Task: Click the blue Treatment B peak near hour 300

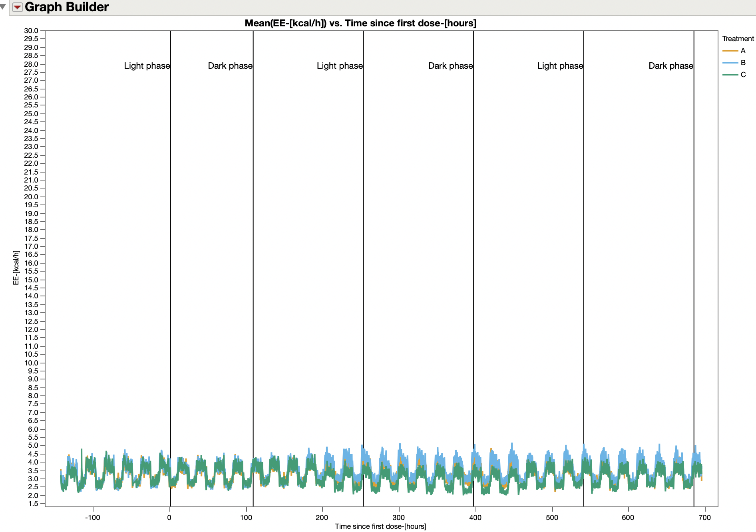Action: pyautogui.click(x=401, y=445)
